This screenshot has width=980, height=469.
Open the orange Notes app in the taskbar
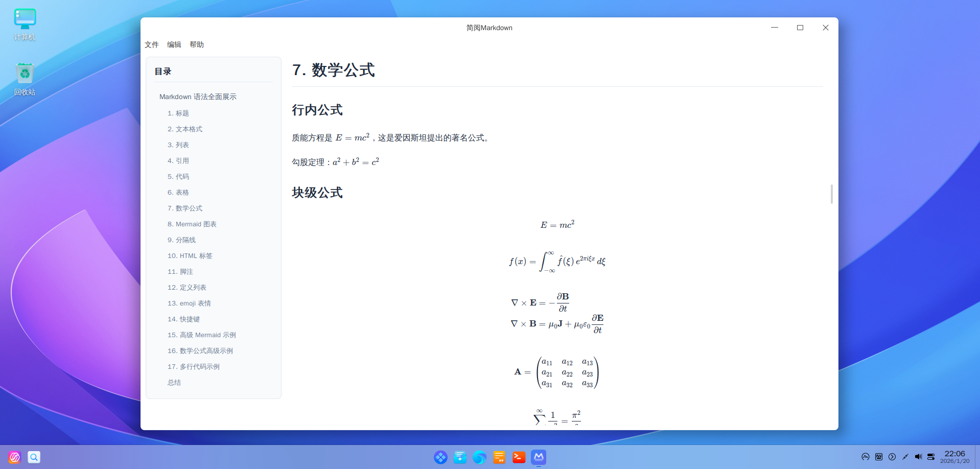499,457
